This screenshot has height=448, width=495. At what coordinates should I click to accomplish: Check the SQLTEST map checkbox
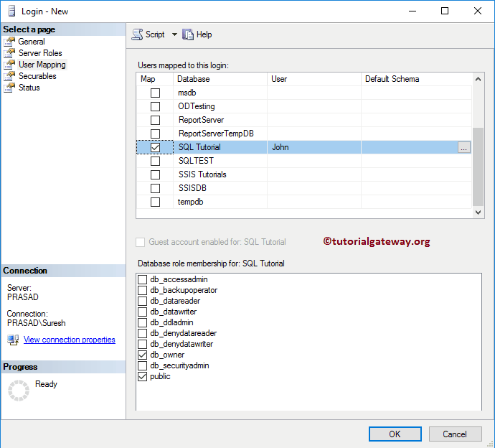click(x=155, y=161)
